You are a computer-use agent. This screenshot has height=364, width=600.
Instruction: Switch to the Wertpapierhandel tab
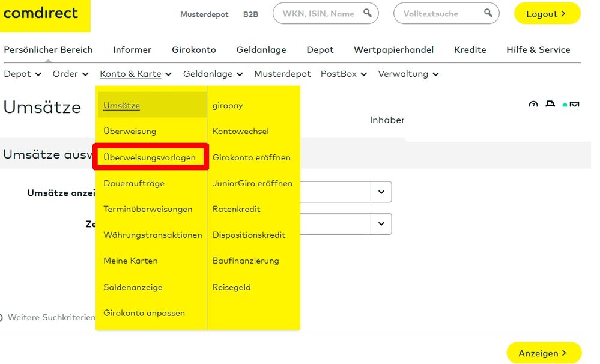pos(393,50)
